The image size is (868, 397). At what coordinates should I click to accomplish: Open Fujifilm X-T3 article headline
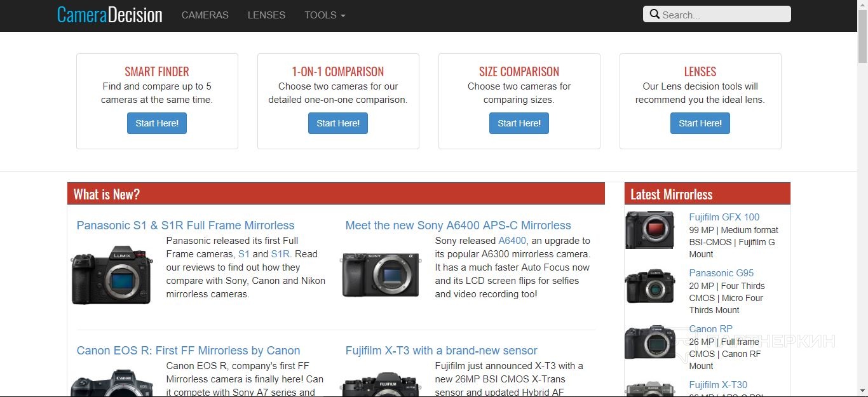[441, 351]
